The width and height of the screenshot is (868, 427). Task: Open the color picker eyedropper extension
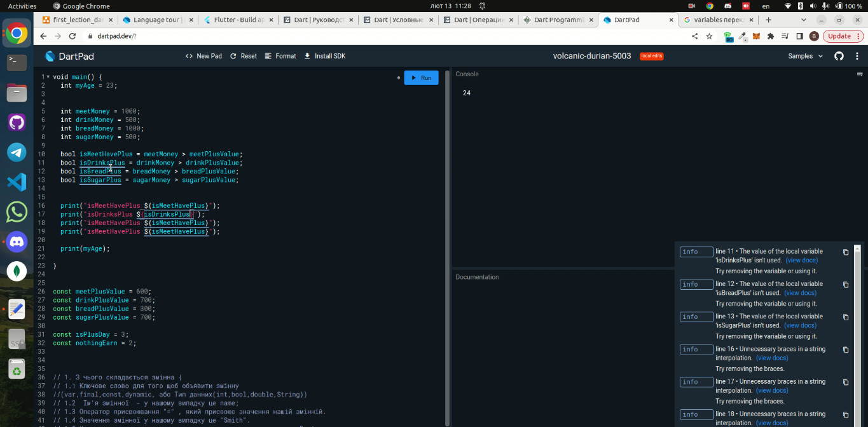741,36
